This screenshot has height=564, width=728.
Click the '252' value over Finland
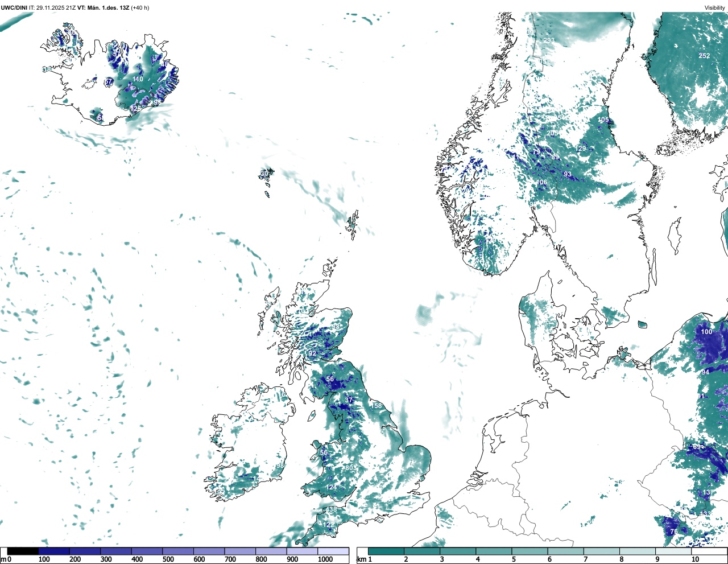704,56
